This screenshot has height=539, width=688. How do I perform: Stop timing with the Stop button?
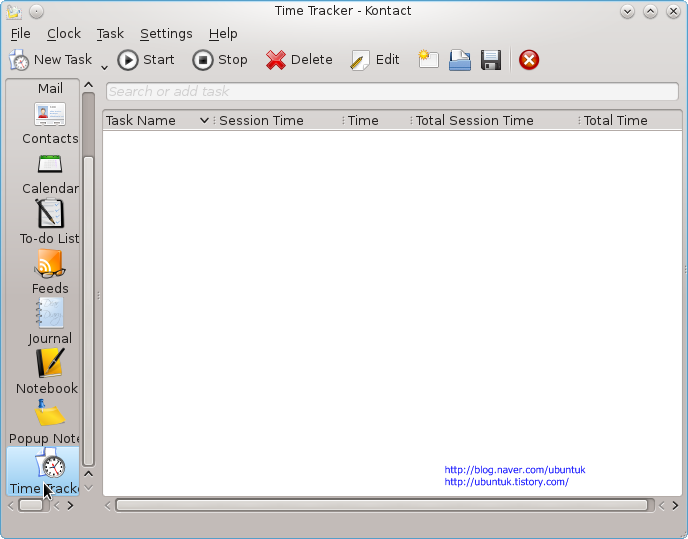220,60
